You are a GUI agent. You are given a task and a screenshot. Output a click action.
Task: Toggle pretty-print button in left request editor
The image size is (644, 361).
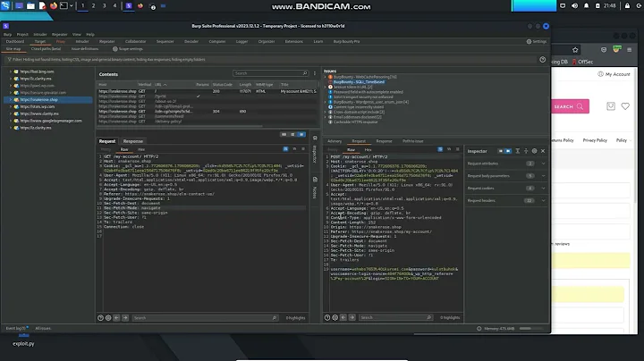coord(285,149)
